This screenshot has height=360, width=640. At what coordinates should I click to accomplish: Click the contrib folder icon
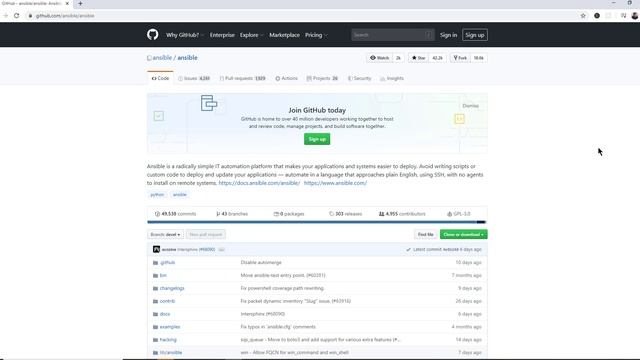pyautogui.click(x=155, y=301)
